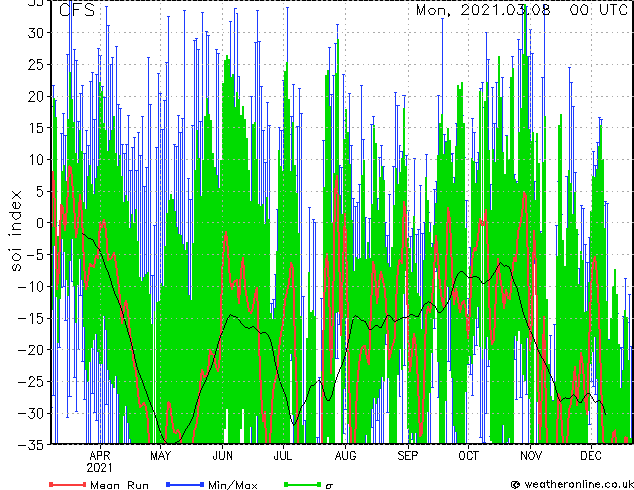Click the y-axis value 25
The width and height of the screenshot is (634, 490).
(36, 64)
